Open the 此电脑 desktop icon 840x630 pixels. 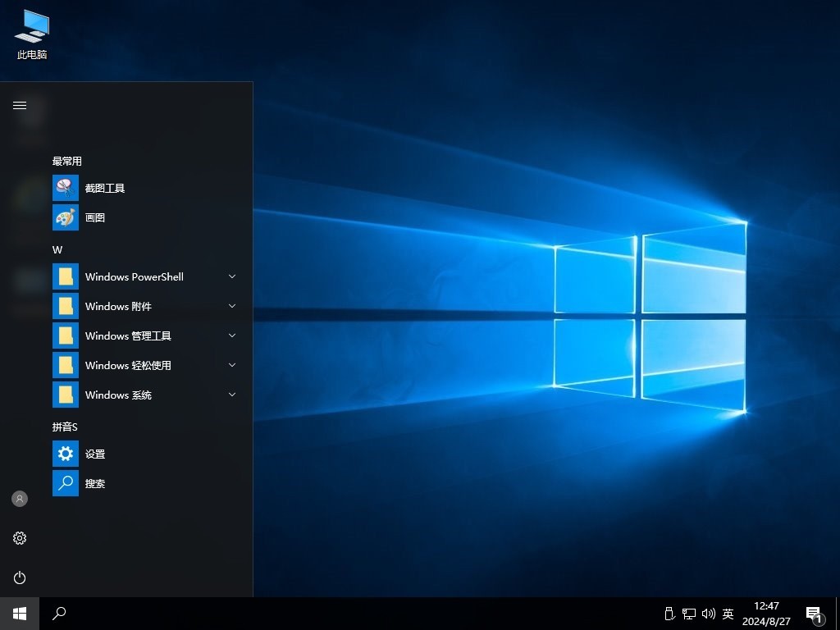pos(32,34)
